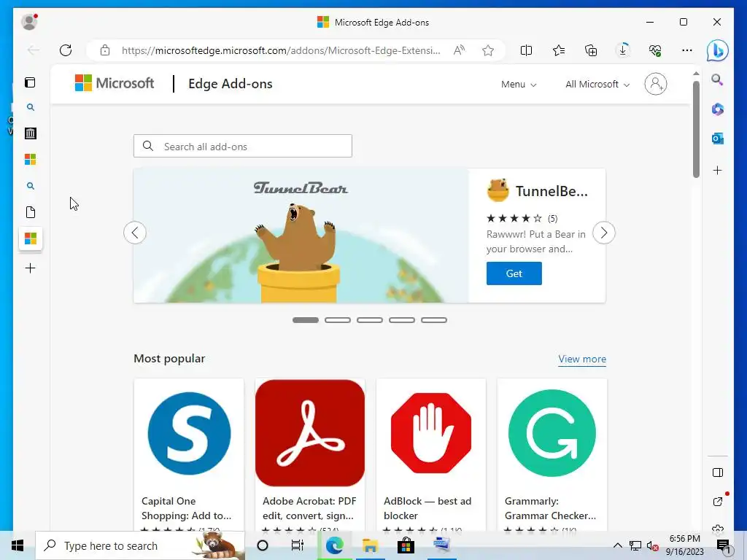Viewport: 747px width, 560px height.
Task: Select third carousel indicator
Action: point(370,320)
